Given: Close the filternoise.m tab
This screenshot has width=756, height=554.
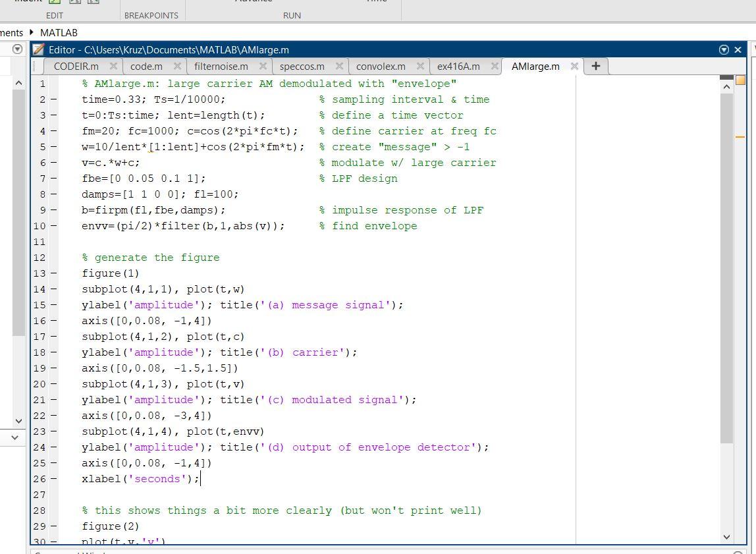Looking at the screenshot, I should tap(263, 66).
